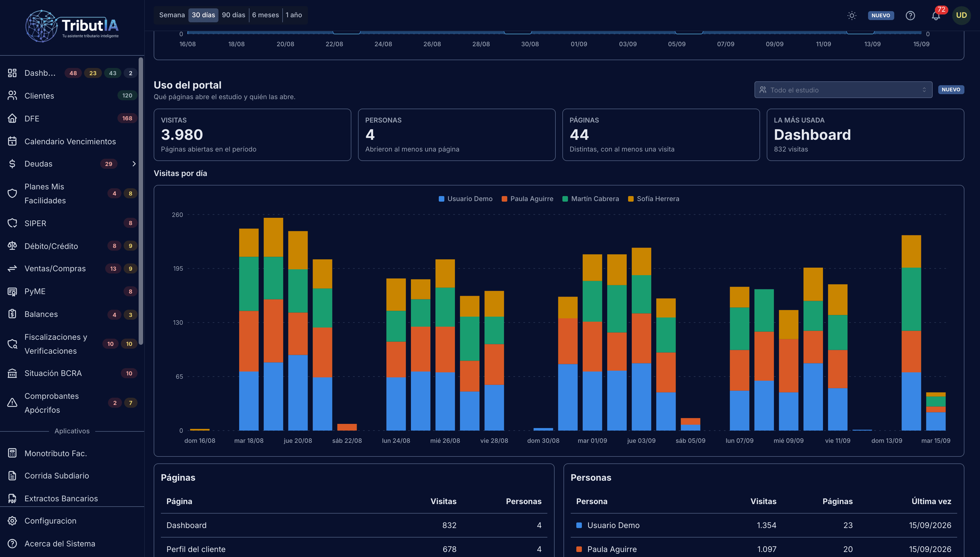Click the blue swatch beside Usuario Demo row

coord(579,525)
